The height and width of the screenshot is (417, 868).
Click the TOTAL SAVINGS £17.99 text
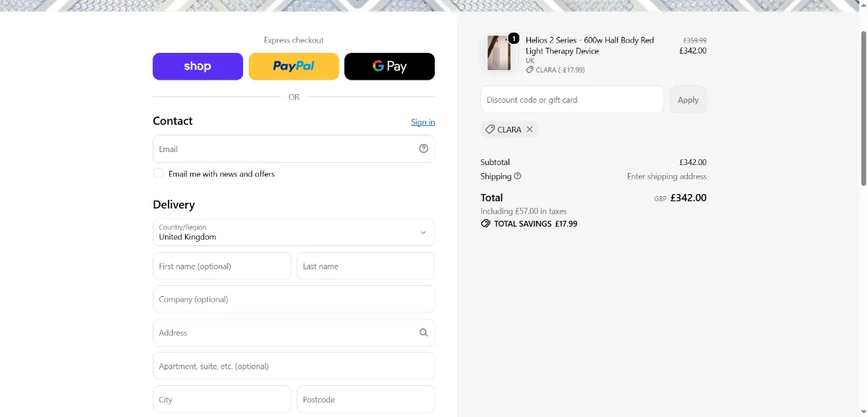click(x=535, y=224)
